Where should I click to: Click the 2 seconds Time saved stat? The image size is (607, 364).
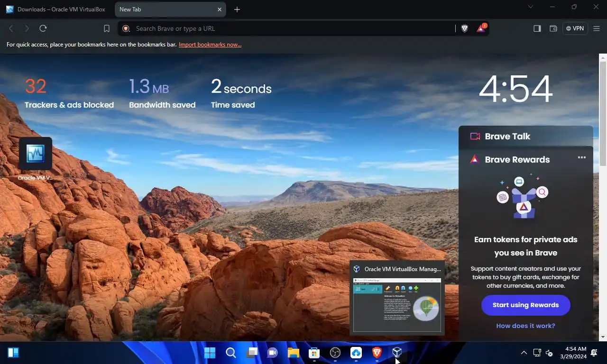point(241,93)
